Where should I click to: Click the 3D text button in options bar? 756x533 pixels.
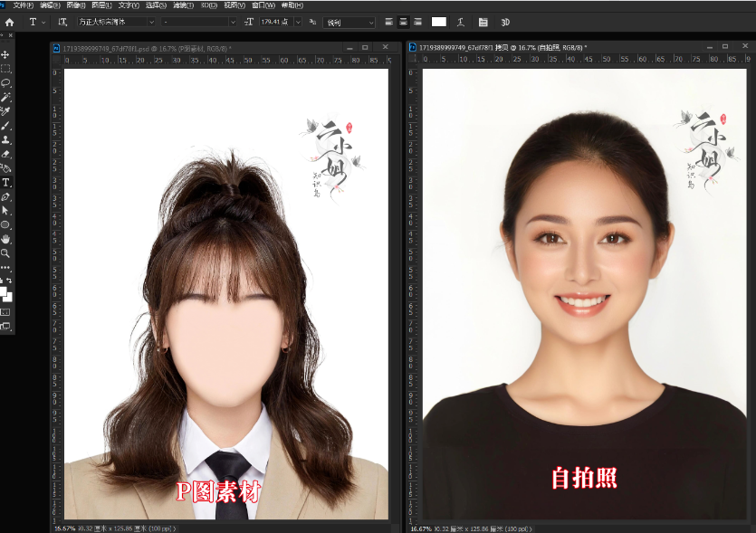tap(505, 22)
